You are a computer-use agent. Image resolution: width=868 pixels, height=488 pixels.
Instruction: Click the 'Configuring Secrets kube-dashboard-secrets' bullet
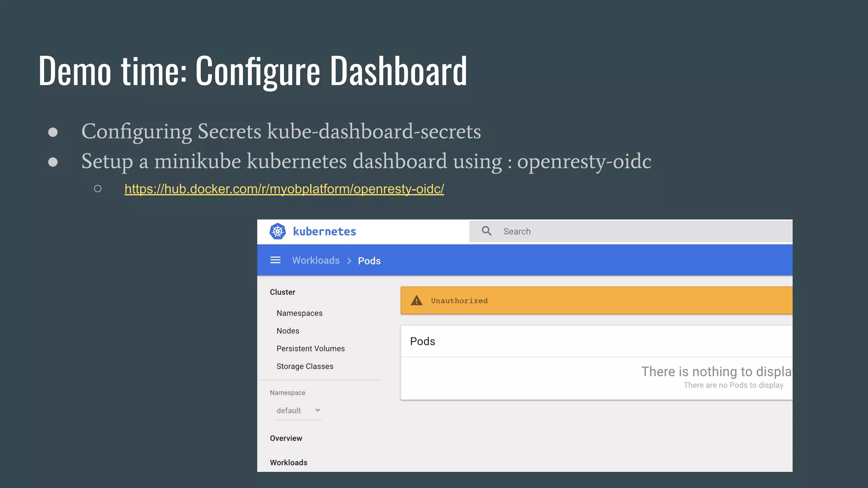pyautogui.click(x=281, y=131)
